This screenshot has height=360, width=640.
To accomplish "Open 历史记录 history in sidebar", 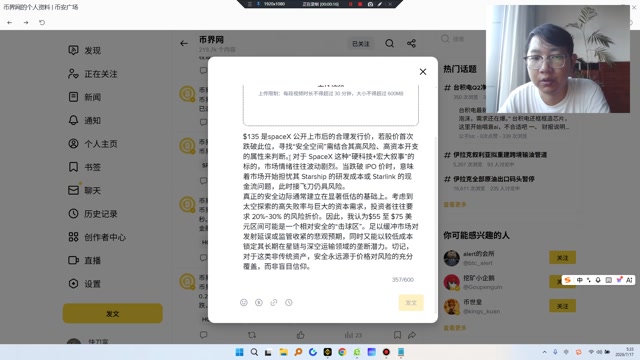I will coord(93,214).
